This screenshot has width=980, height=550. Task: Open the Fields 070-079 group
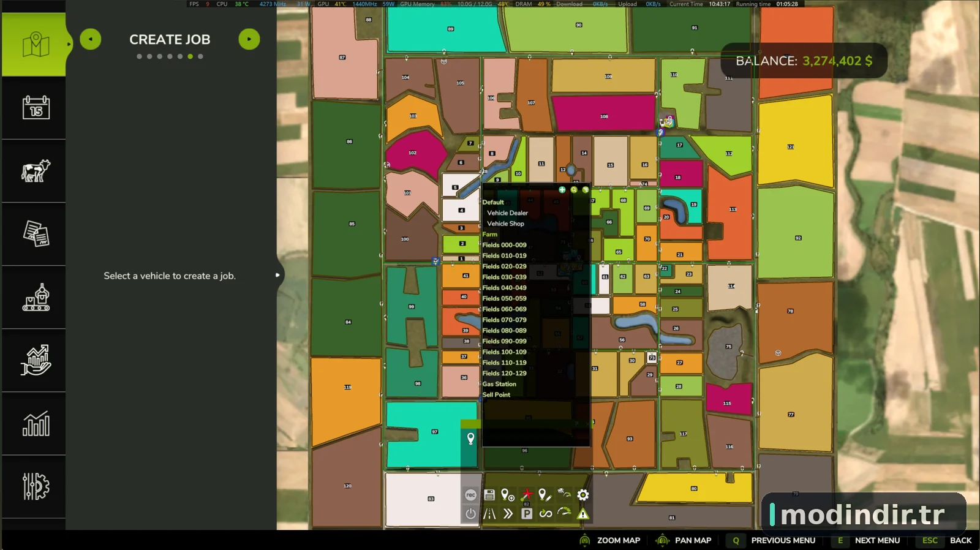tap(504, 320)
